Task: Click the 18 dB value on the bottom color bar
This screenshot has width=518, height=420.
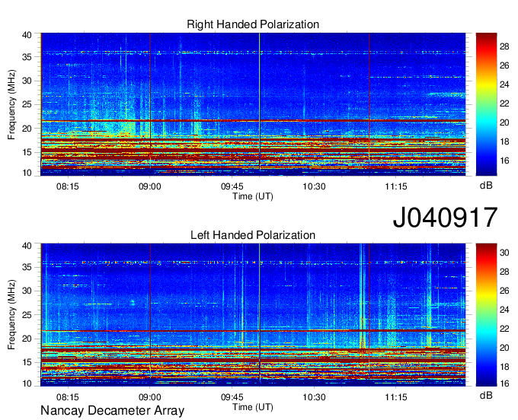Action: pyautogui.click(x=504, y=367)
